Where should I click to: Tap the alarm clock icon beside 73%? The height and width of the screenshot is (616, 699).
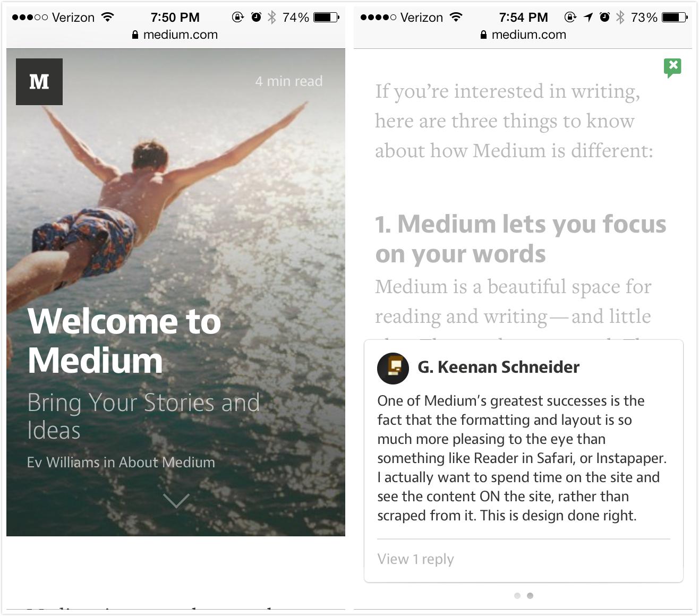[604, 17]
